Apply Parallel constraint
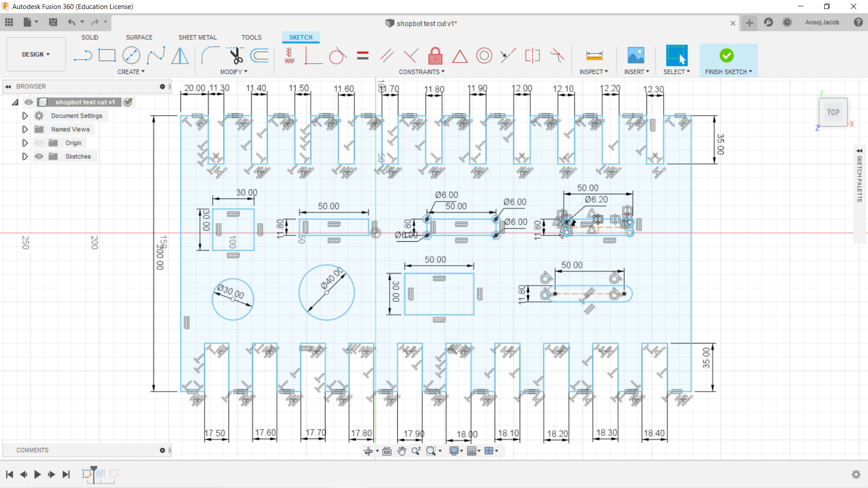The image size is (868, 488). (387, 56)
